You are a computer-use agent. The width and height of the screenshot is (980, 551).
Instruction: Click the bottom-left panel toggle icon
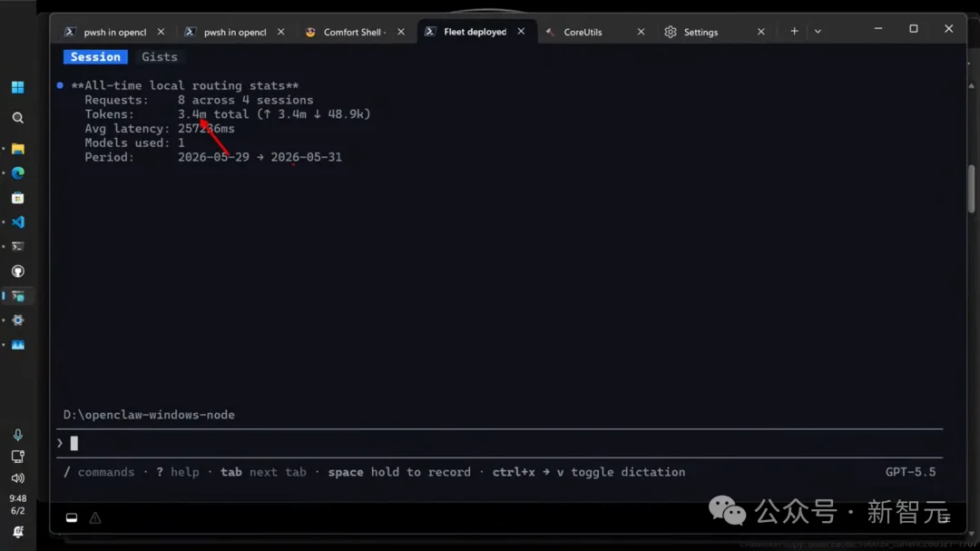click(x=72, y=517)
